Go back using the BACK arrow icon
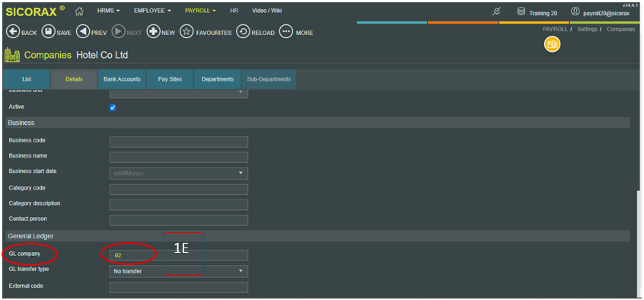The height and width of the screenshot is (300, 644). tap(13, 32)
